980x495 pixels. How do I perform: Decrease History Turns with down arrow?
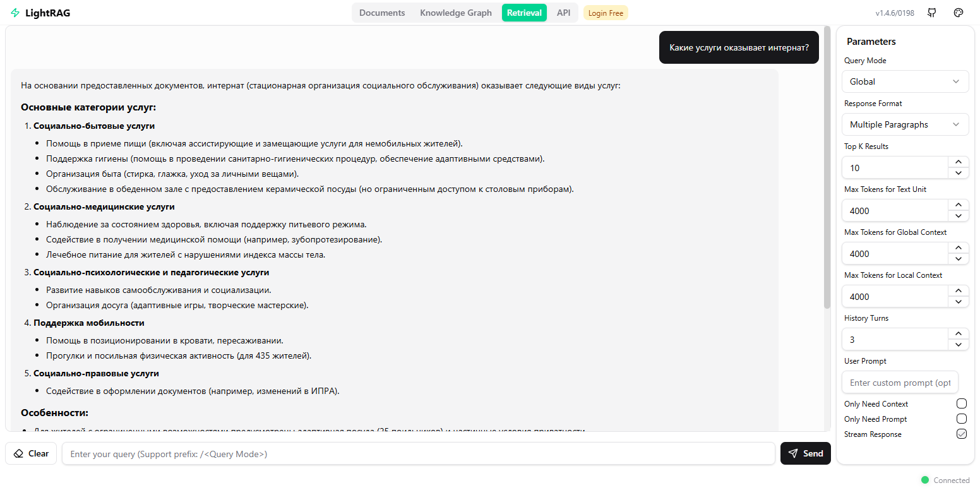pyautogui.click(x=958, y=345)
